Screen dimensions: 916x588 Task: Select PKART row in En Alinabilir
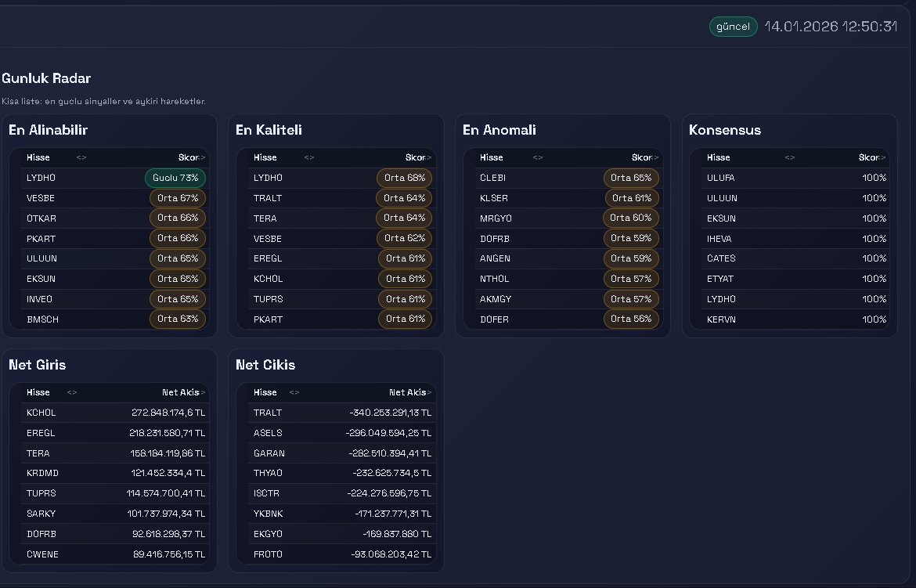pyautogui.click(x=115, y=239)
